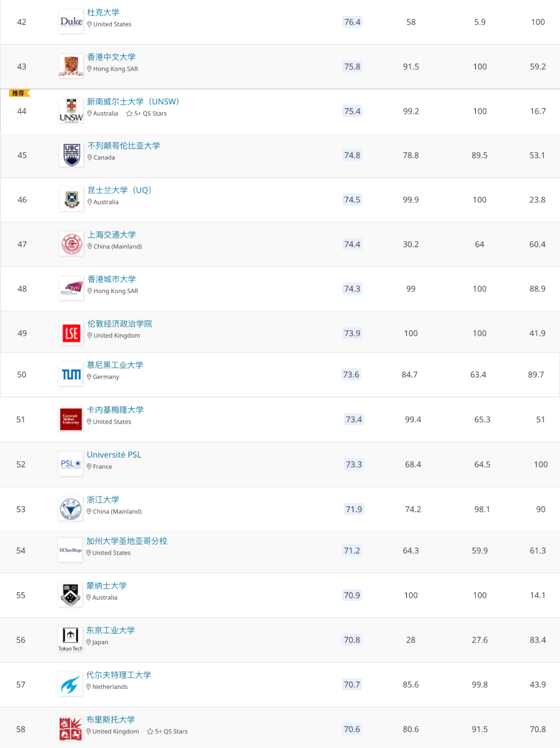The height and width of the screenshot is (748, 560).
Task: Open the 昆士兰大学 (UQ) link
Action: coord(120,190)
